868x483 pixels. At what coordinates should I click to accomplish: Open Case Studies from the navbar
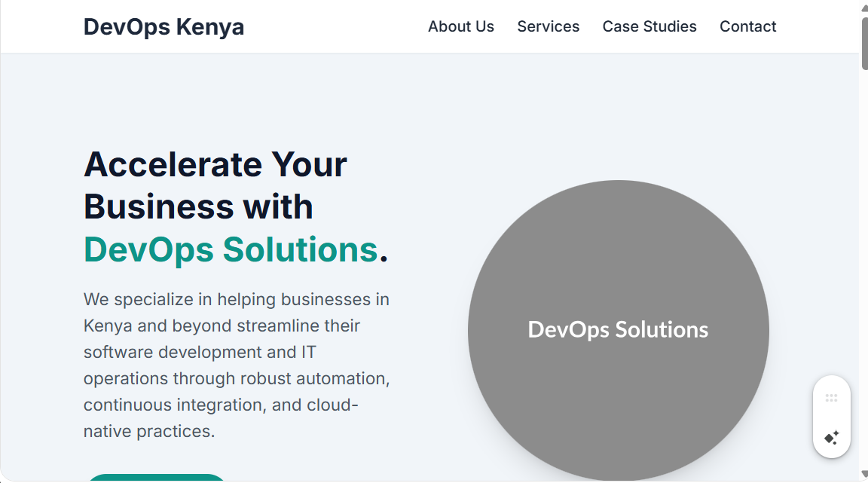[649, 26]
